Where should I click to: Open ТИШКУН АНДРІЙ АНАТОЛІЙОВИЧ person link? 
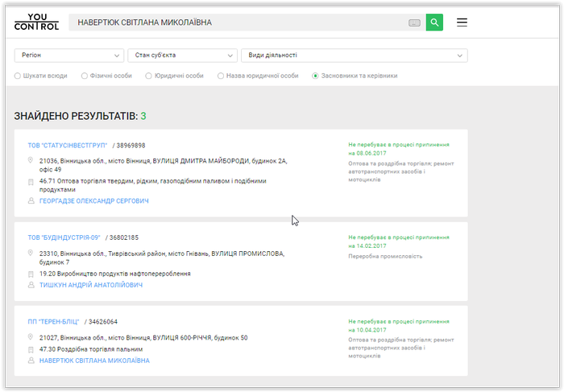point(91,285)
